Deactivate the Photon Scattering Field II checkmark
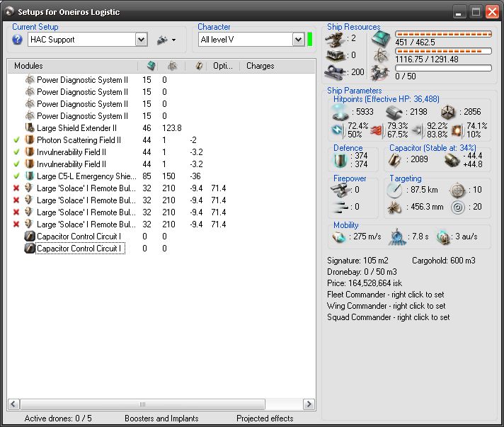The image size is (504, 427). pyautogui.click(x=16, y=140)
